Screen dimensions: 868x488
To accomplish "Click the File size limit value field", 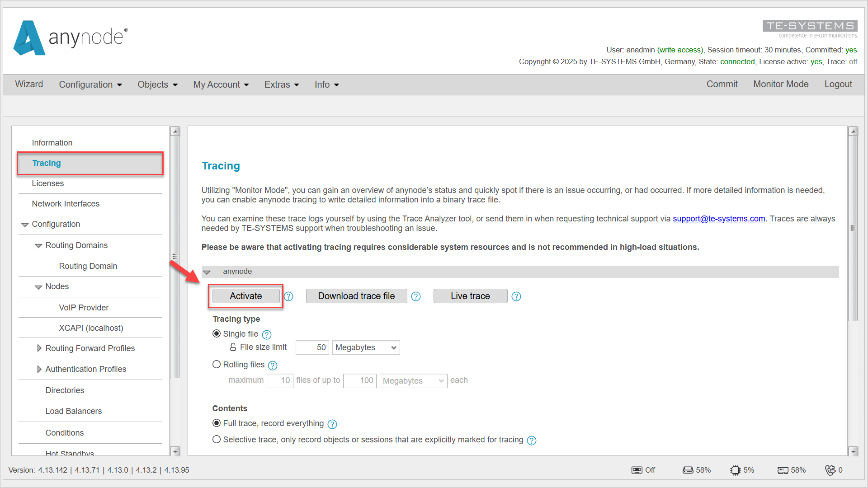I will [x=312, y=347].
